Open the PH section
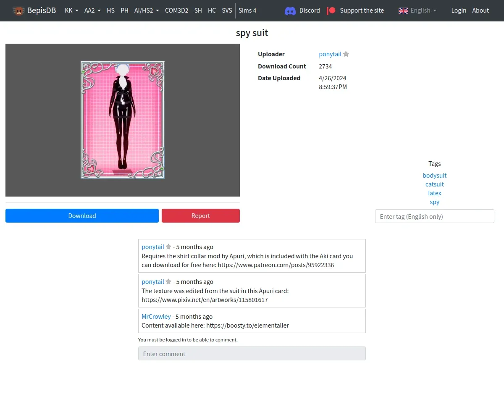Image resolution: width=504 pixels, height=420 pixels. (124, 10)
